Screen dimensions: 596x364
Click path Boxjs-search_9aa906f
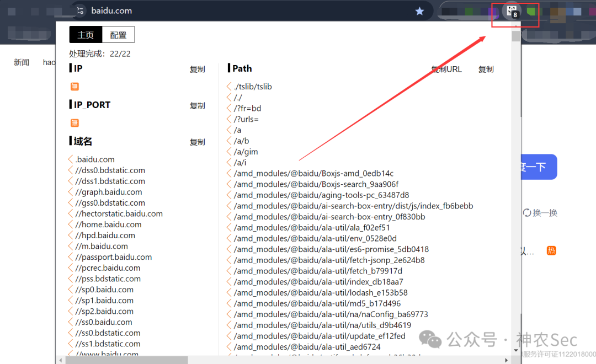tap(316, 184)
